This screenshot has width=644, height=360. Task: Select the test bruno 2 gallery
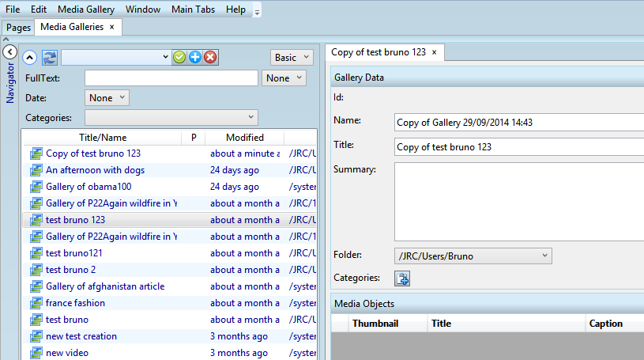(x=170, y=270)
